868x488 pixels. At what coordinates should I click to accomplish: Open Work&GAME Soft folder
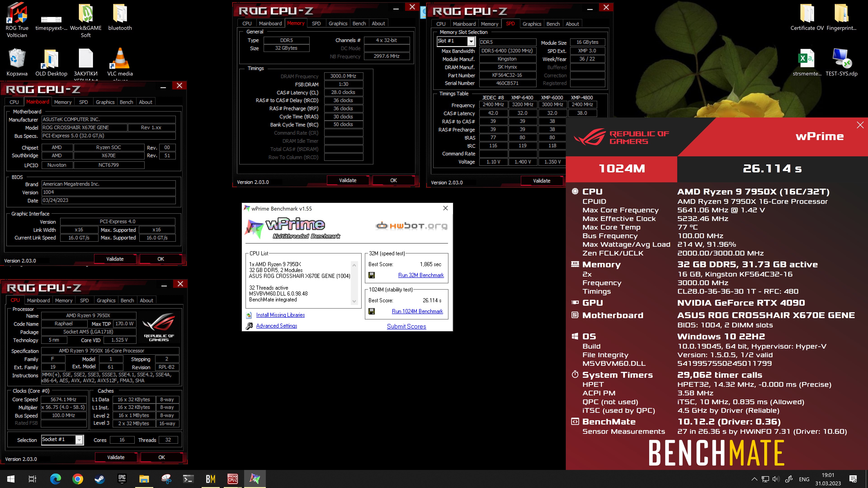click(86, 20)
